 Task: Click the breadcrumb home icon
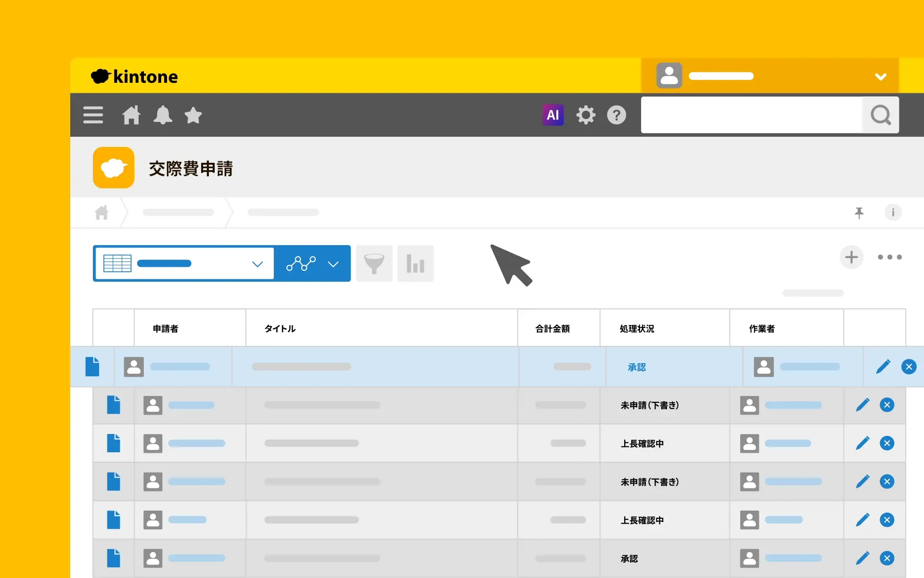click(x=102, y=212)
